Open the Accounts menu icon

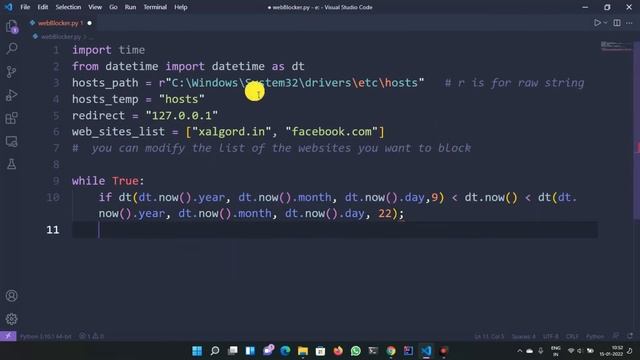11,296
